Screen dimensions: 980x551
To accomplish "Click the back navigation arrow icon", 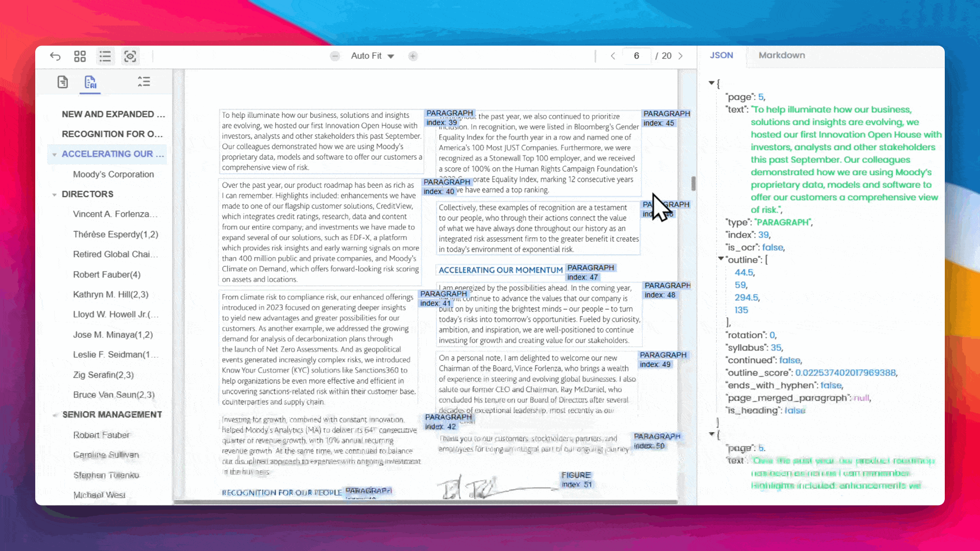I will click(x=55, y=57).
